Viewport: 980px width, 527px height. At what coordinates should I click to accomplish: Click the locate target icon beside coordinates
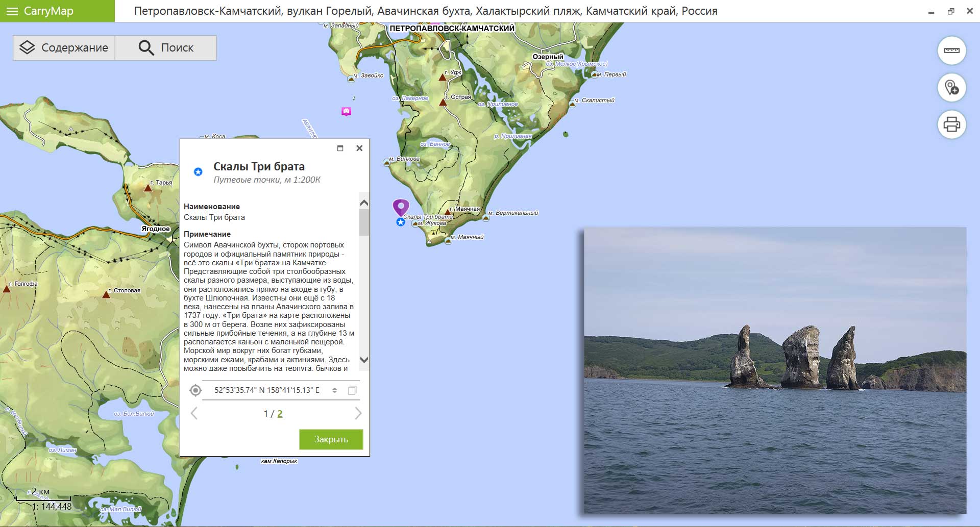(x=195, y=390)
